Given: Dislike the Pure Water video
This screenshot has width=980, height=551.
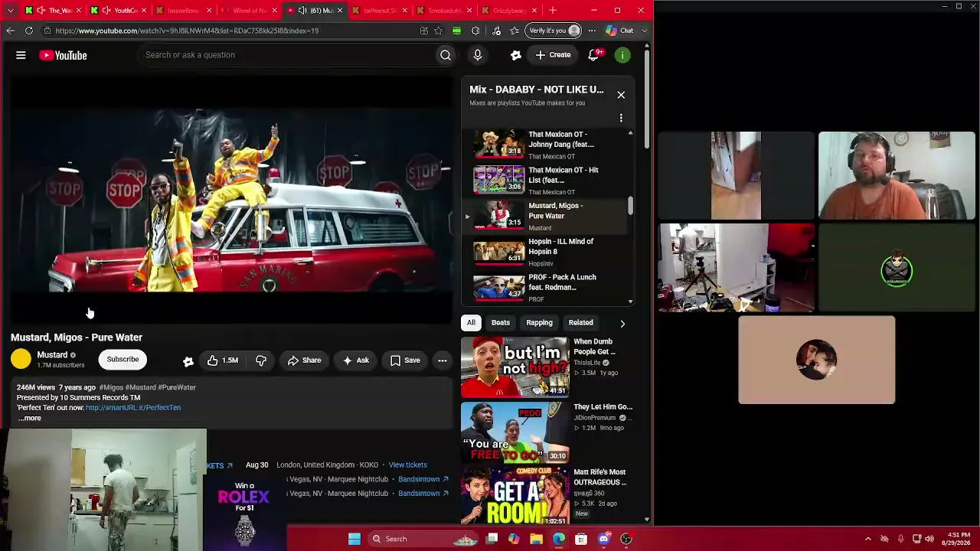Looking at the screenshot, I should [261, 360].
